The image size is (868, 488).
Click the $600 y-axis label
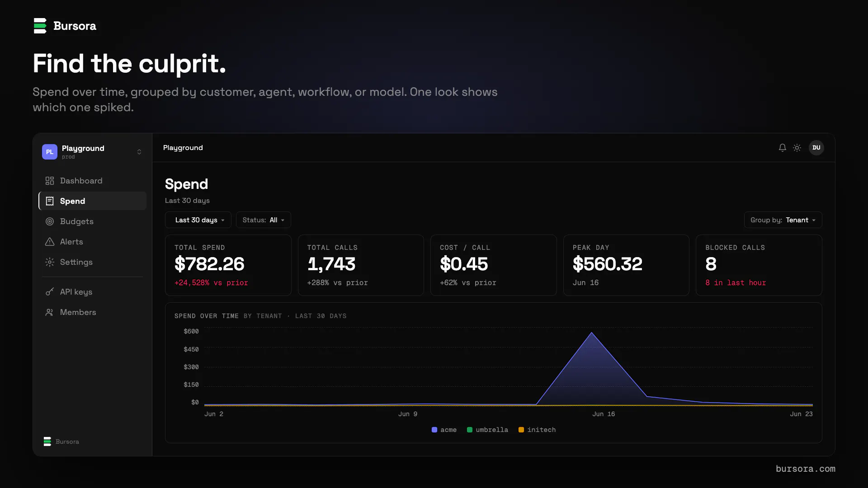191,331
